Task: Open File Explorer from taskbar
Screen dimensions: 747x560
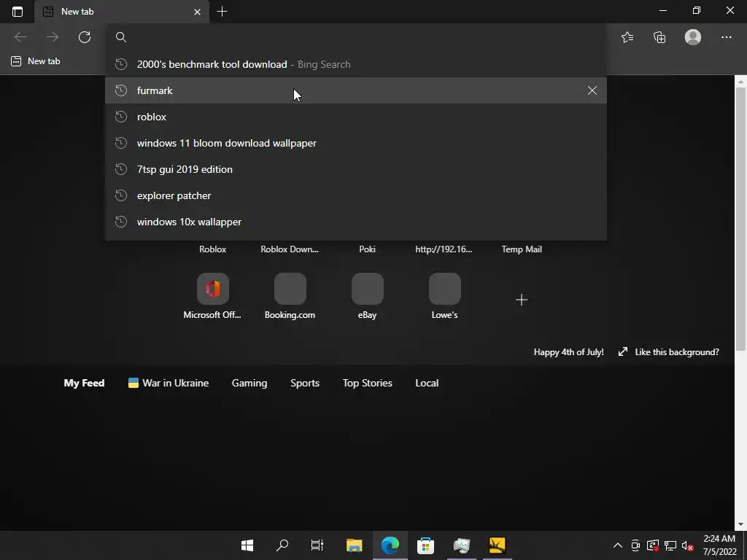Action: click(x=354, y=545)
